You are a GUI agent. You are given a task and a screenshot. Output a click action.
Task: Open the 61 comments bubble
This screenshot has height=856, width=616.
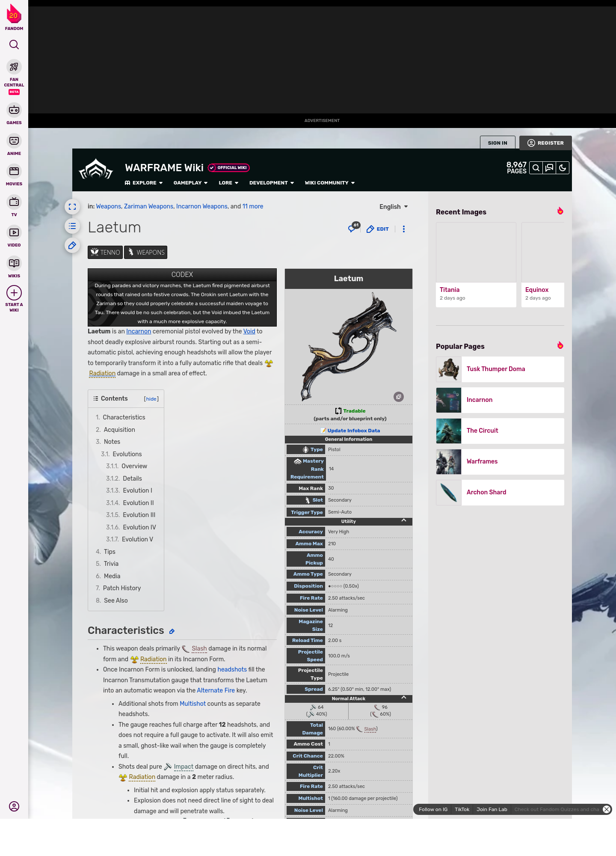354,228
